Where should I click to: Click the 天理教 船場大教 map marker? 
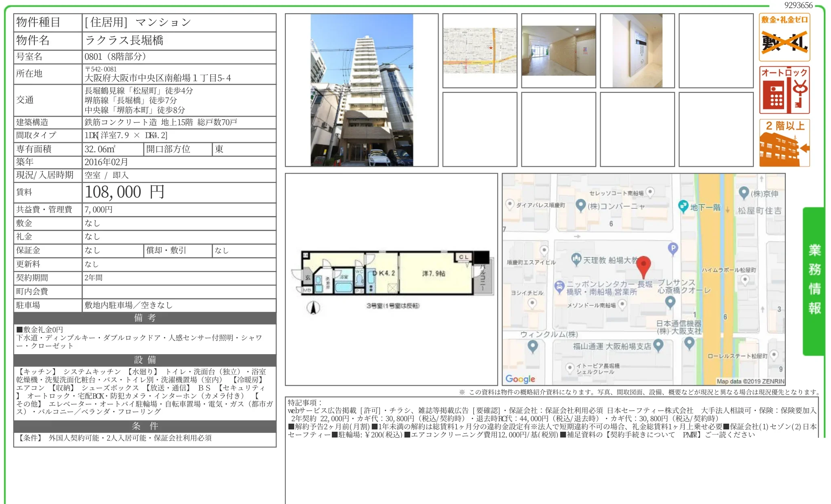coord(576,259)
